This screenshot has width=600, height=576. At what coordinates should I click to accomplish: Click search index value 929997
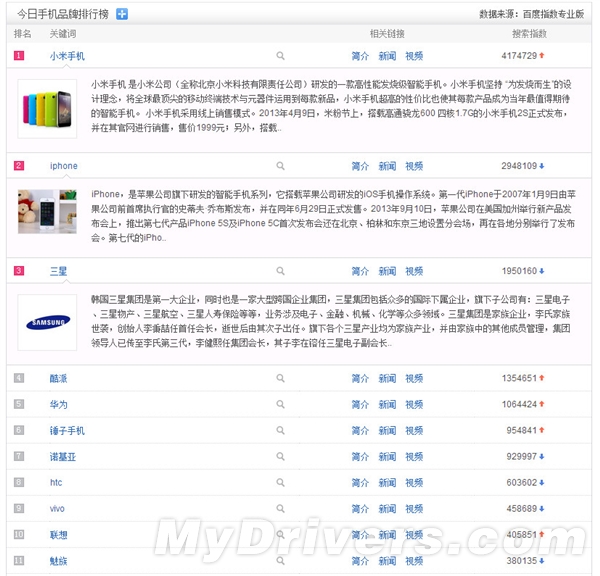(522, 456)
